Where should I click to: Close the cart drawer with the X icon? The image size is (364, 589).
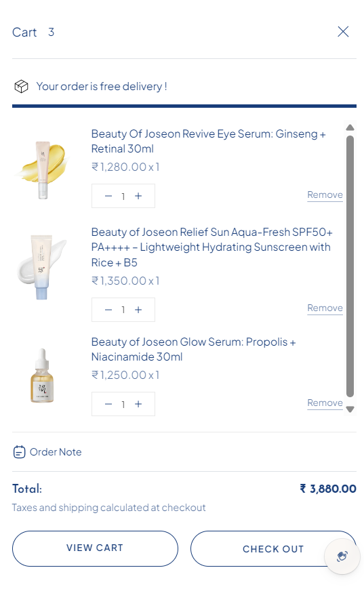(343, 32)
